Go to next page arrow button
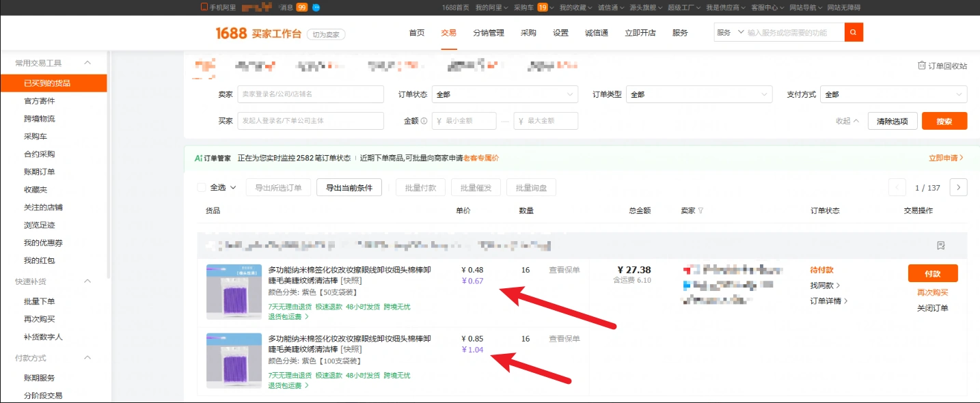 959,187
